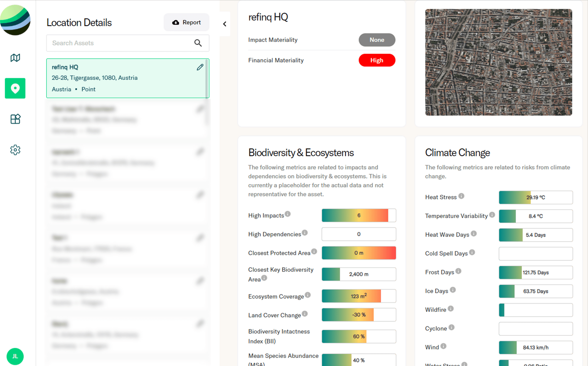Click the Biodiversity & Ecosystems heading

301,153
